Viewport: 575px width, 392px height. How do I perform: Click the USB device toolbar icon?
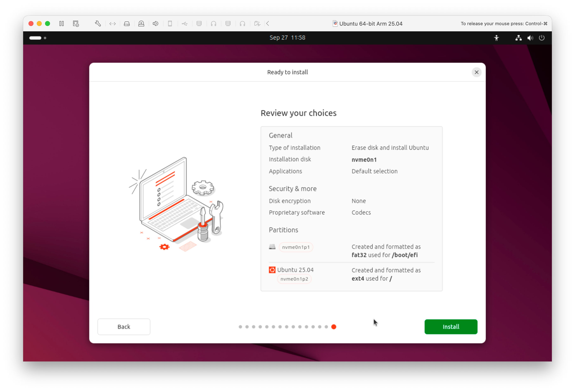pyautogui.click(x=185, y=24)
